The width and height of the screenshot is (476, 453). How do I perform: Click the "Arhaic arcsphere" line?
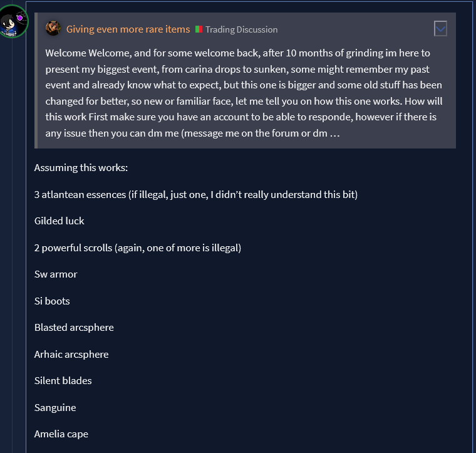[71, 354]
